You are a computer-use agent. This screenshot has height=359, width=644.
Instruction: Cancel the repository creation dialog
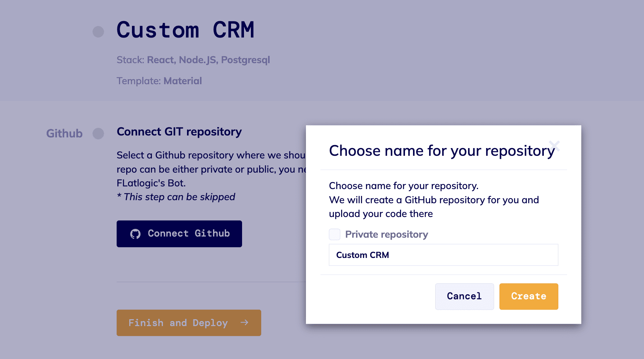[464, 296]
